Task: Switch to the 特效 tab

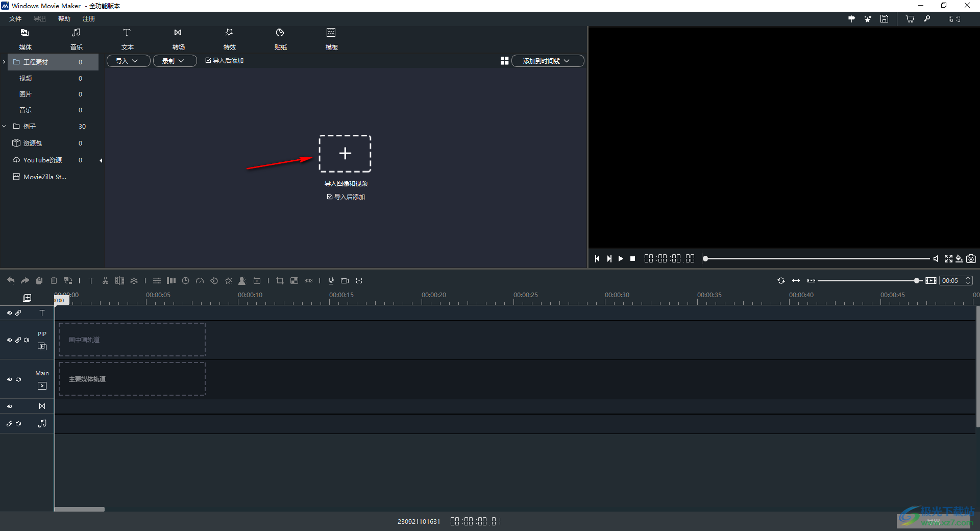Action: click(229, 39)
